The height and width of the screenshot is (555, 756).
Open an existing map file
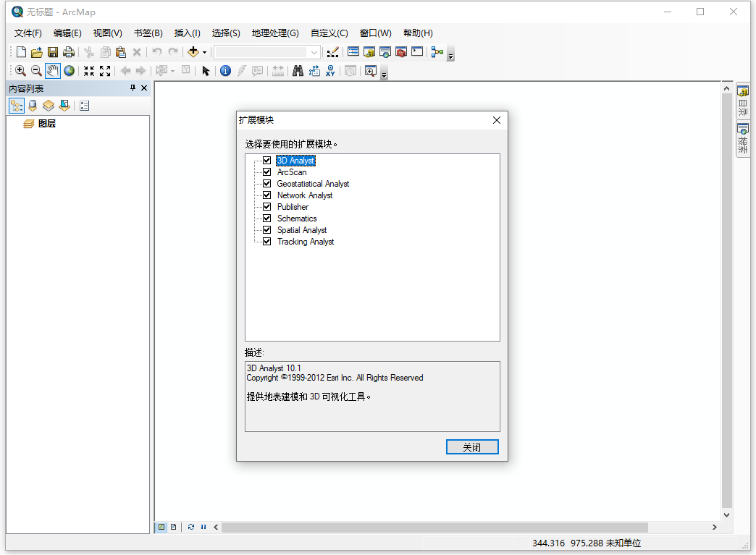[37, 52]
